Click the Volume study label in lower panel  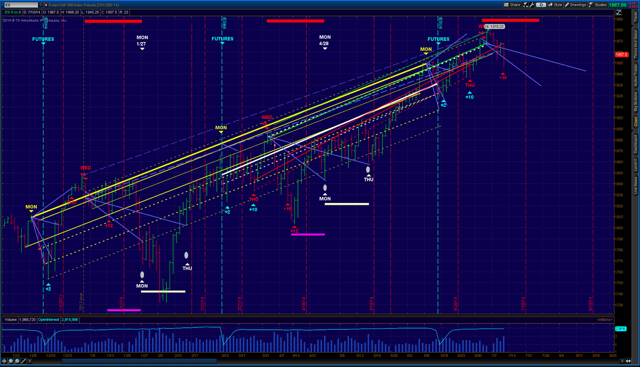pos(10,320)
